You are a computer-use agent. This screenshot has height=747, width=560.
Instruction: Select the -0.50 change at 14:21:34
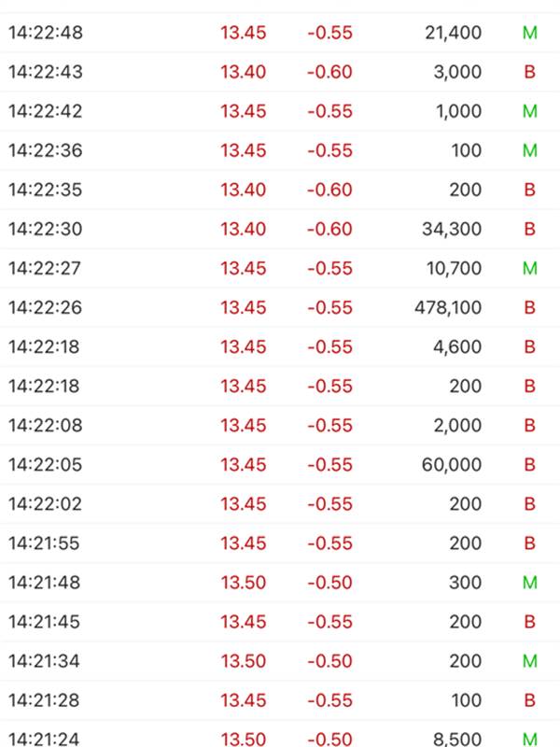click(x=329, y=661)
